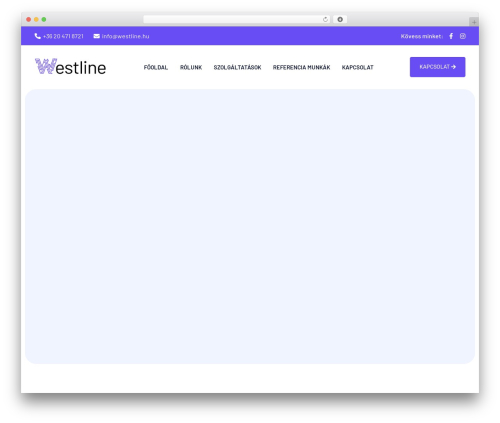Open the Rólunk menu item
Viewport: 500px width, 423px height.
(191, 67)
